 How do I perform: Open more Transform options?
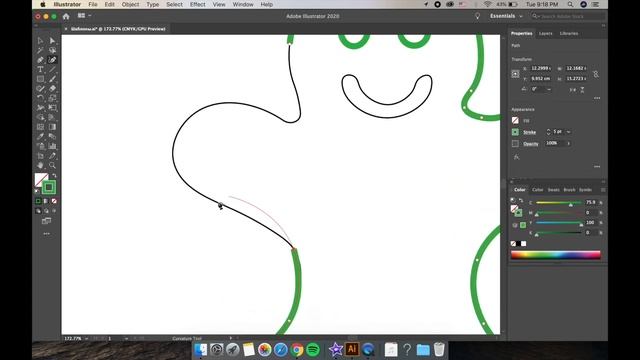[597, 98]
